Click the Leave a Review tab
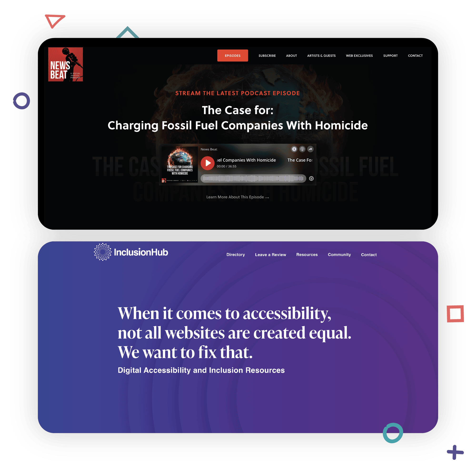 click(x=269, y=254)
